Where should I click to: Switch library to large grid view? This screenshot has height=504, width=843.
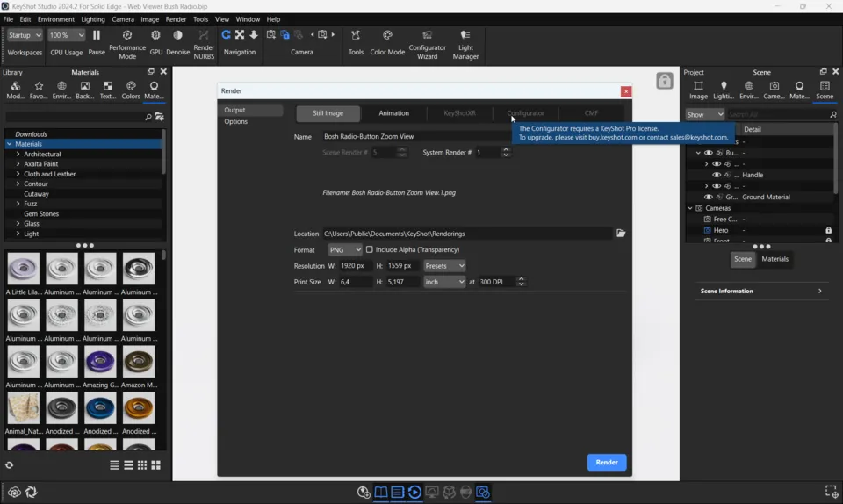click(x=156, y=465)
